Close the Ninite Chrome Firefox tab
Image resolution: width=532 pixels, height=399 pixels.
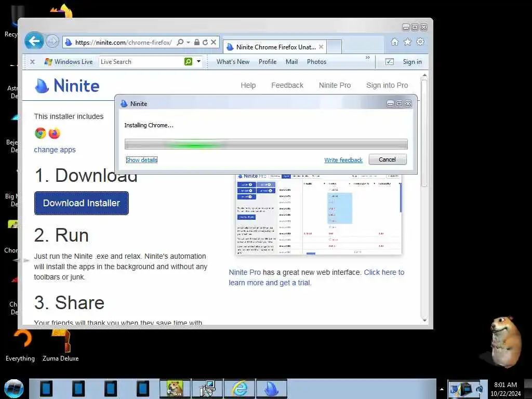[x=321, y=47]
